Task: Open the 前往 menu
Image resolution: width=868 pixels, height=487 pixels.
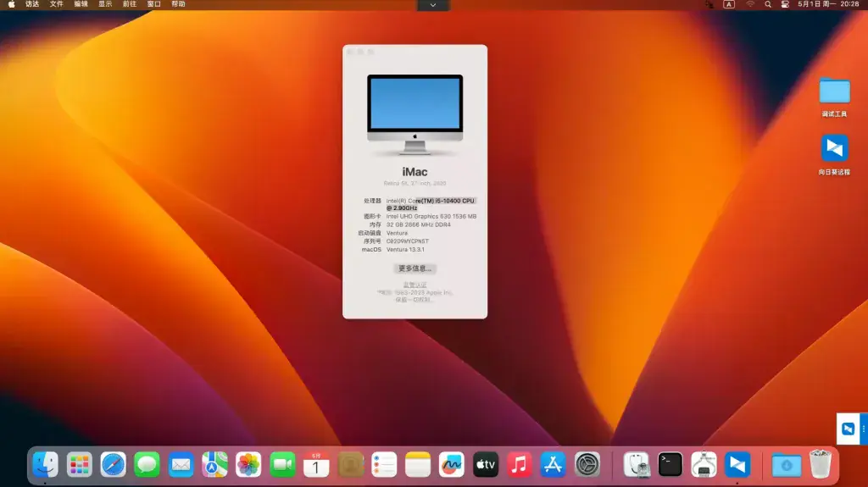Action: (130, 4)
